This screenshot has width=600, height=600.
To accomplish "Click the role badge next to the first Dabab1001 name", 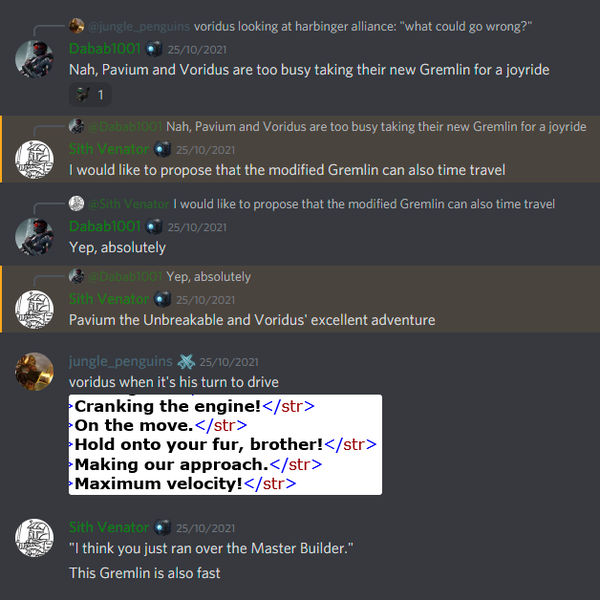I will (154, 49).
